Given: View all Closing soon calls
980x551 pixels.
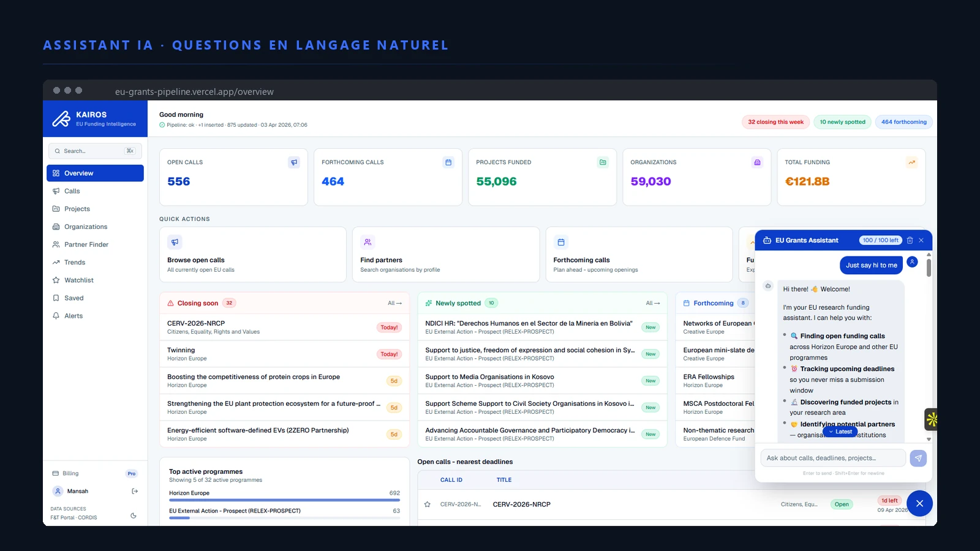Looking at the screenshot, I should pos(394,303).
